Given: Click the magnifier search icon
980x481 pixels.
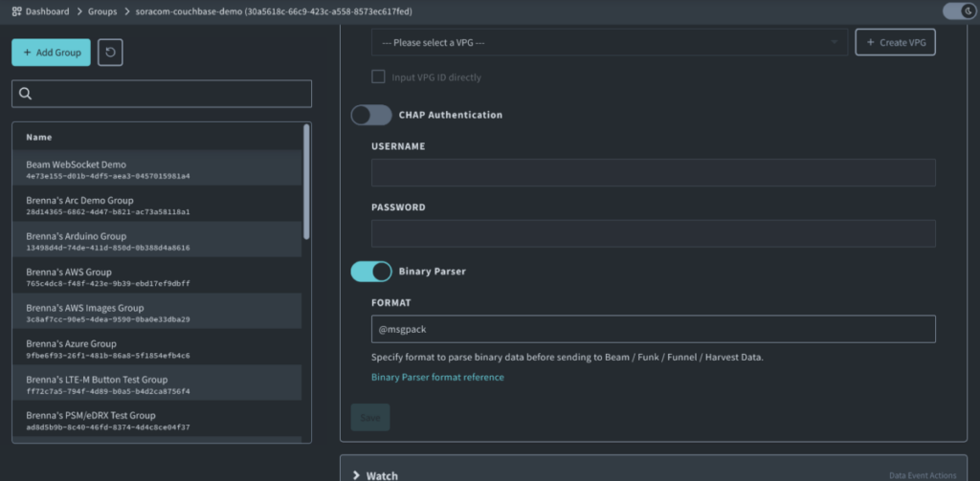Looking at the screenshot, I should point(26,94).
